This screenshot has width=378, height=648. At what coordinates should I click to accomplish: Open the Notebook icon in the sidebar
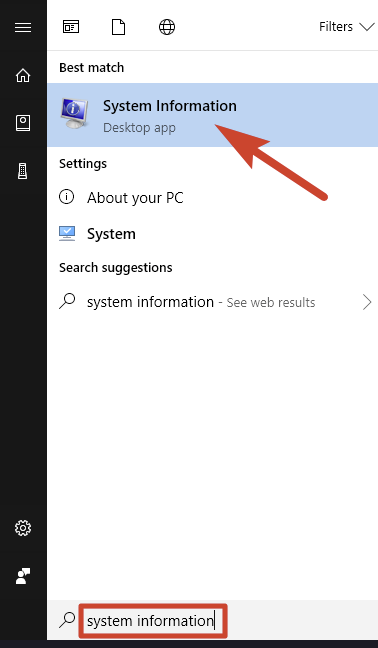[23, 123]
